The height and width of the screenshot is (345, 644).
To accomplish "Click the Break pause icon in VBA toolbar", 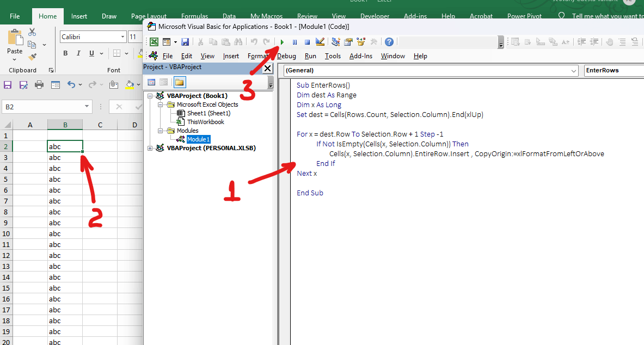I will coord(295,42).
